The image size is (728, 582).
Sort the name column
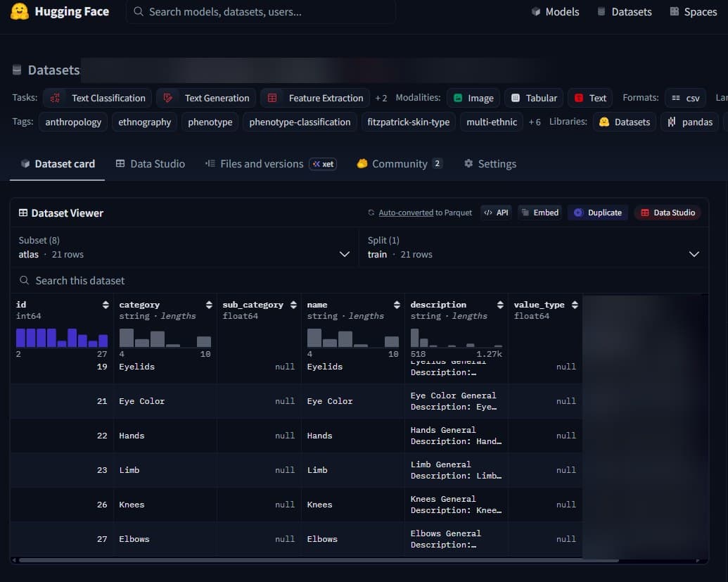[x=397, y=305]
